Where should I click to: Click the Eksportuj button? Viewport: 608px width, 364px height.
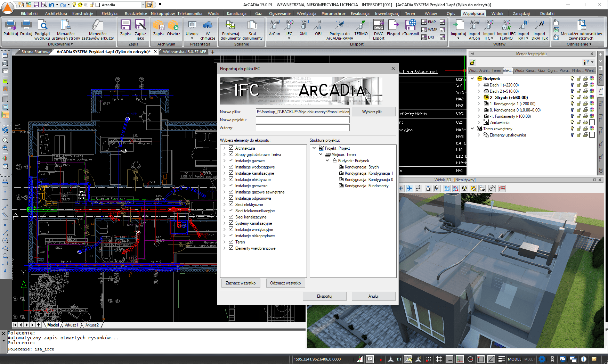[324, 296]
